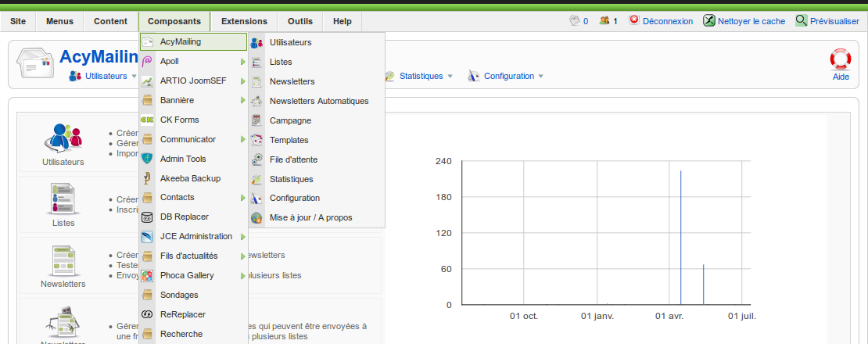Screen dimensions: 868x344
Task: Click the Déconnexion link
Action: [668, 21]
